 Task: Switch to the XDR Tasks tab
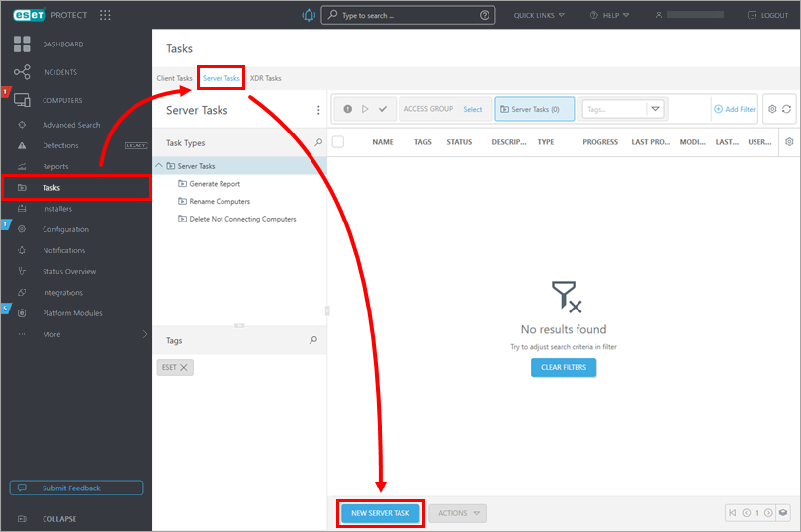(x=265, y=78)
